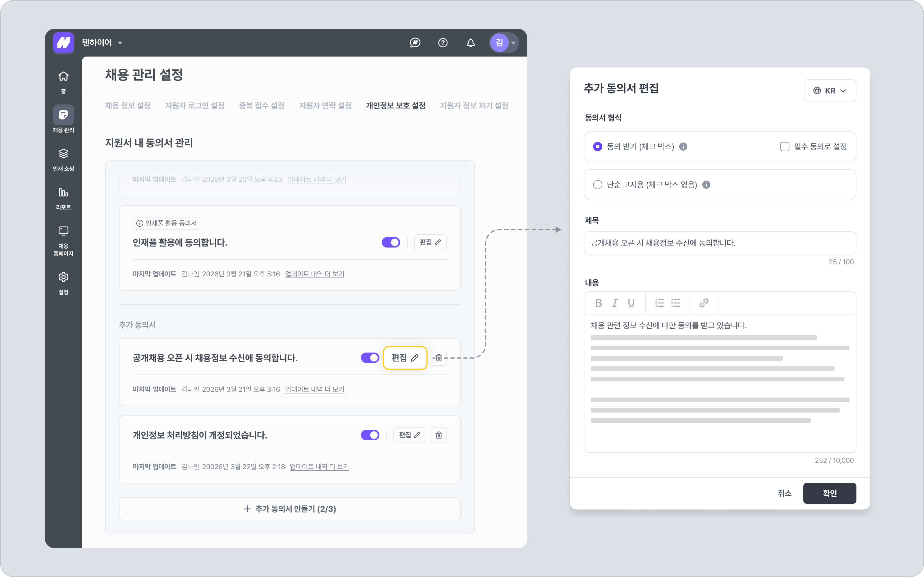Switch to 중복 접수 설정 tab
This screenshot has width=924, height=577.
262,106
